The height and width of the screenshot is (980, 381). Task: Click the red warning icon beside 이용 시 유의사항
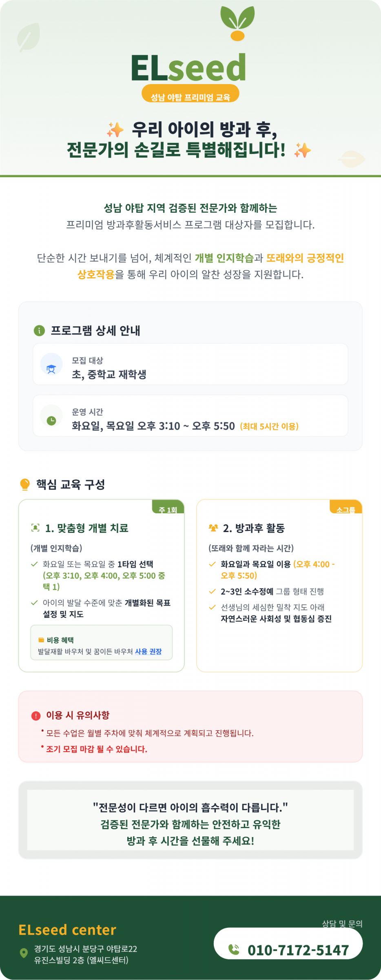pyautogui.click(x=36, y=715)
